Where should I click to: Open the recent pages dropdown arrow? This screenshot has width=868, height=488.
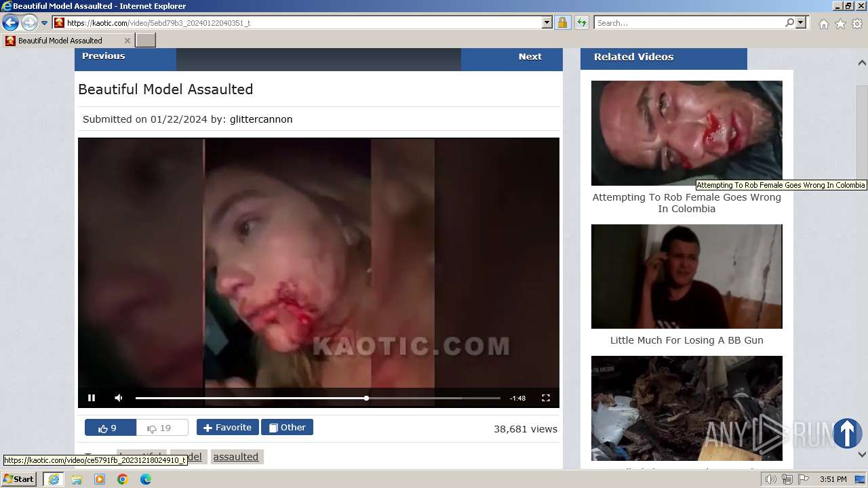(x=45, y=23)
